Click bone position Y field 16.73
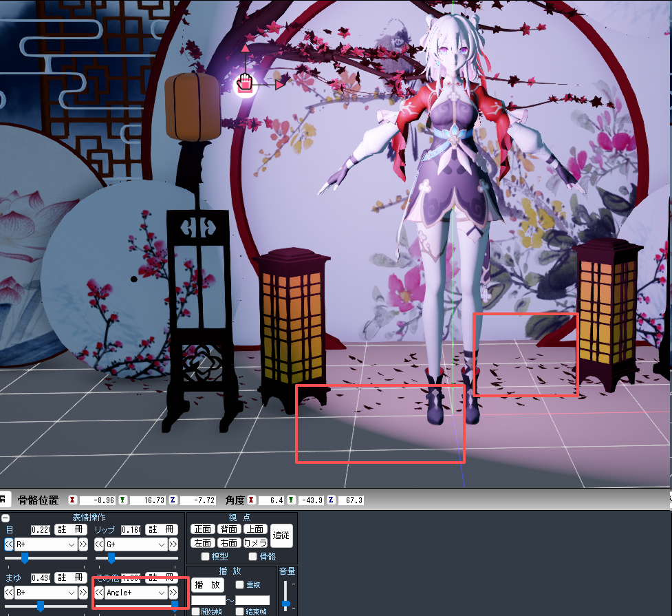This screenshot has height=616, width=672. point(147,500)
